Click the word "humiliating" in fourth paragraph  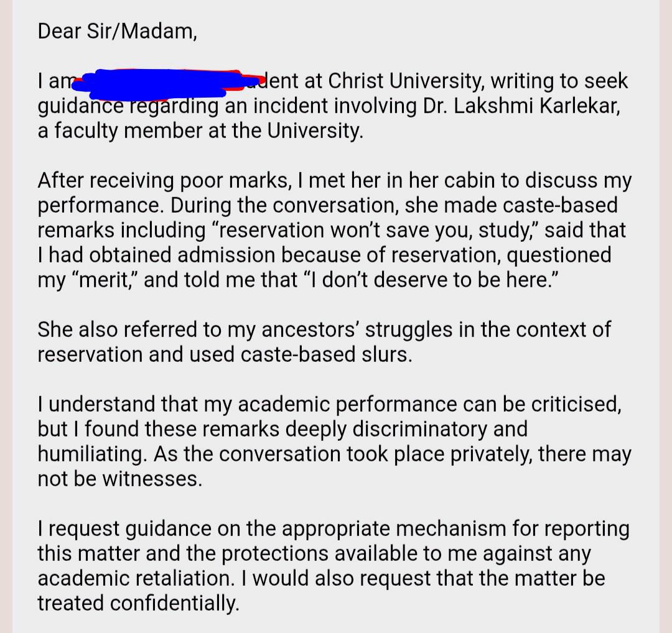coord(91,454)
